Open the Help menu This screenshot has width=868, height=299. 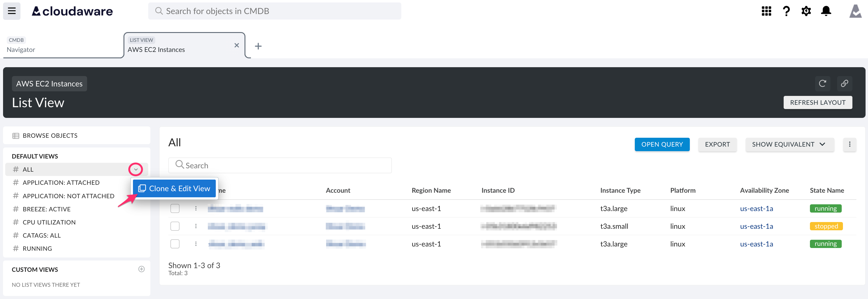[786, 11]
